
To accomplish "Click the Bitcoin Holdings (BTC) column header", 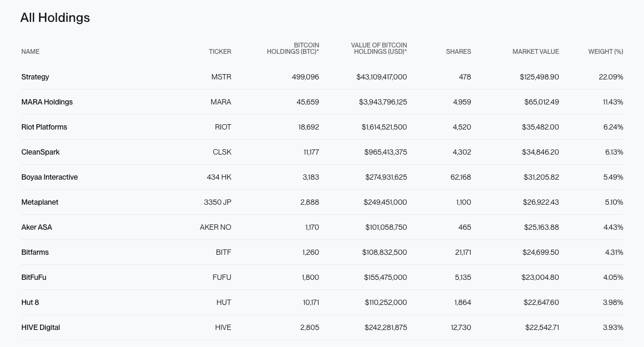I will click(293, 49).
